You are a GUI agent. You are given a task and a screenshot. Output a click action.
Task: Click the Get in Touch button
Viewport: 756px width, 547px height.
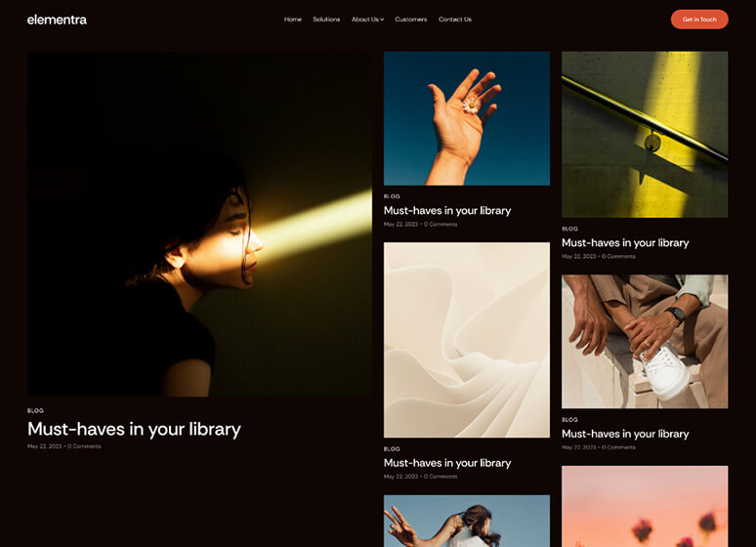(699, 20)
